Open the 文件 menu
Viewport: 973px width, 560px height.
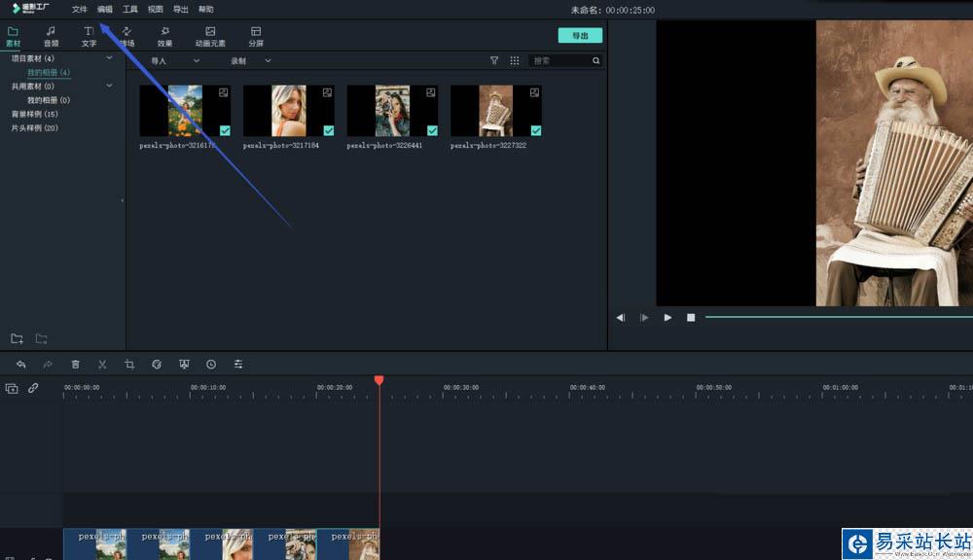tap(80, 10)
